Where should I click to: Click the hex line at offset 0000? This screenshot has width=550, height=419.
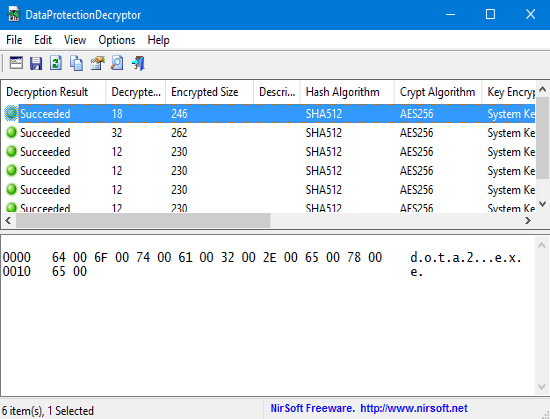click(262, 257)
